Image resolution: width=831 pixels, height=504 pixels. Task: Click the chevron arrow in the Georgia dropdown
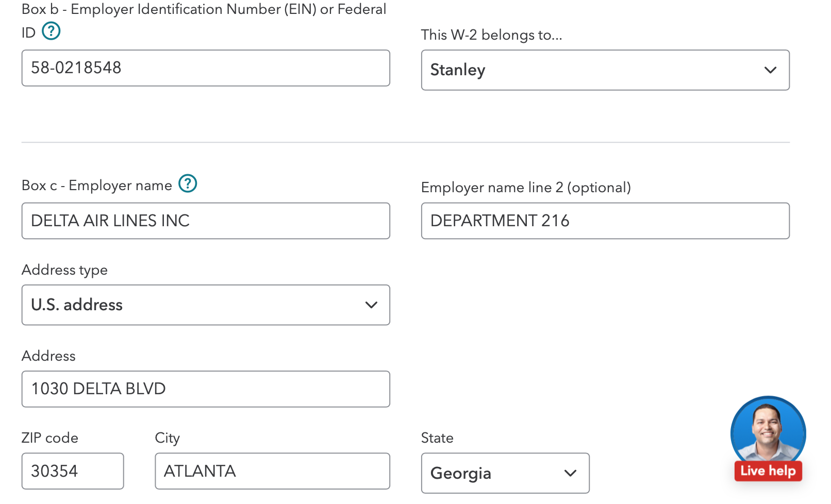tap(570, 473)
